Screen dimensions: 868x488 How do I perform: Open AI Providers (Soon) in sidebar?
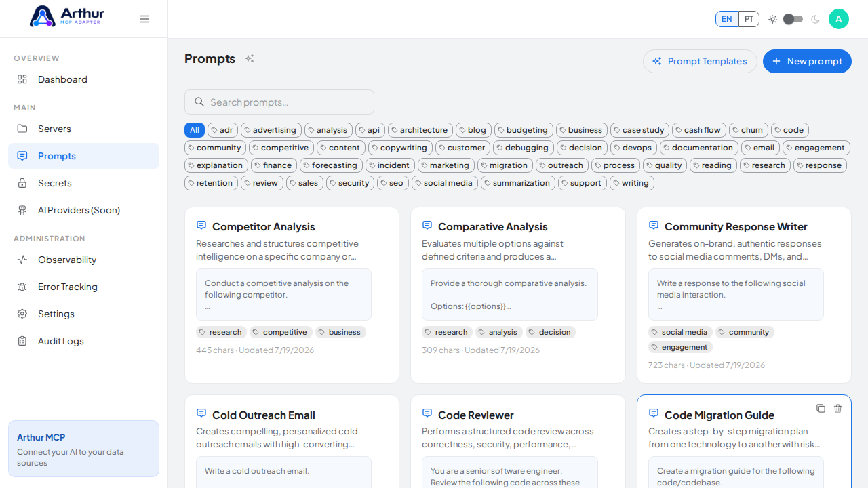[83, 210]
